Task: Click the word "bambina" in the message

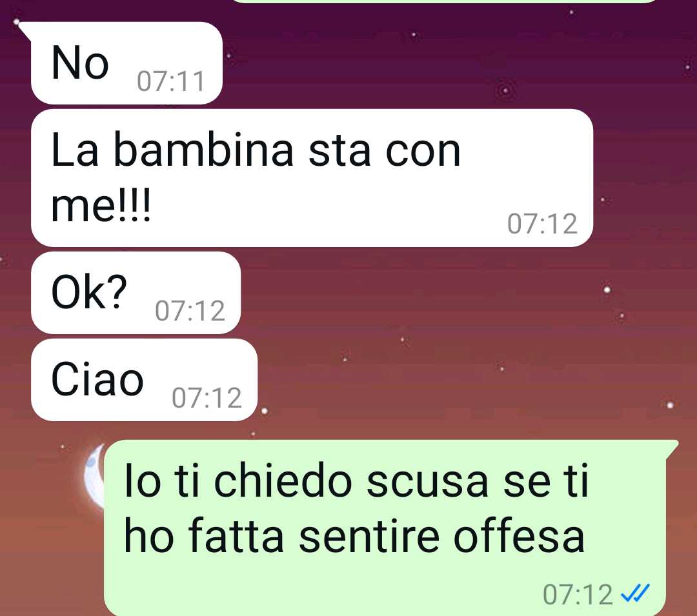Action: [x=203, y=150]
